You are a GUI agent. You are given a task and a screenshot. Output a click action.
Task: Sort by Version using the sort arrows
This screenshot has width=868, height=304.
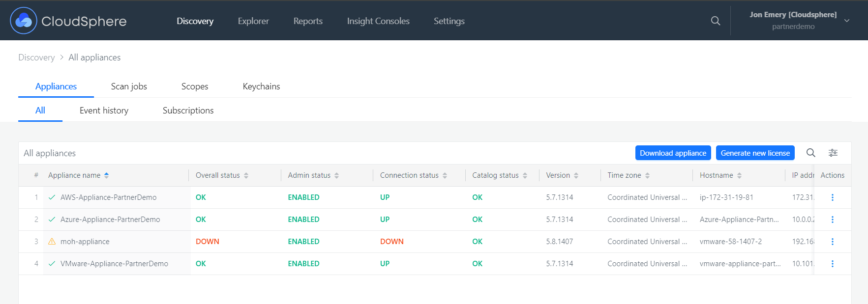point(576,175)
